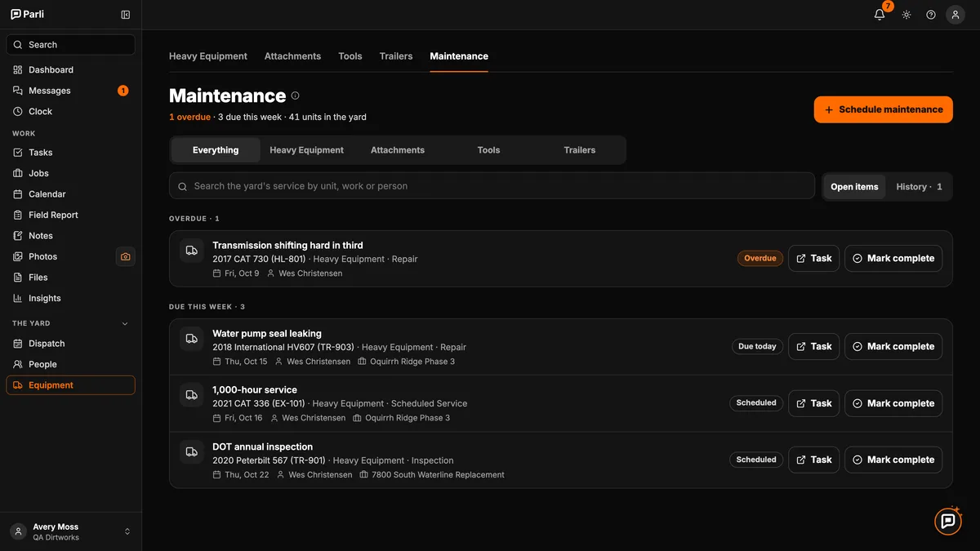The image size is (980, 551).
Task: Open Field Report in the sidebar
Action: coord(71,215)
